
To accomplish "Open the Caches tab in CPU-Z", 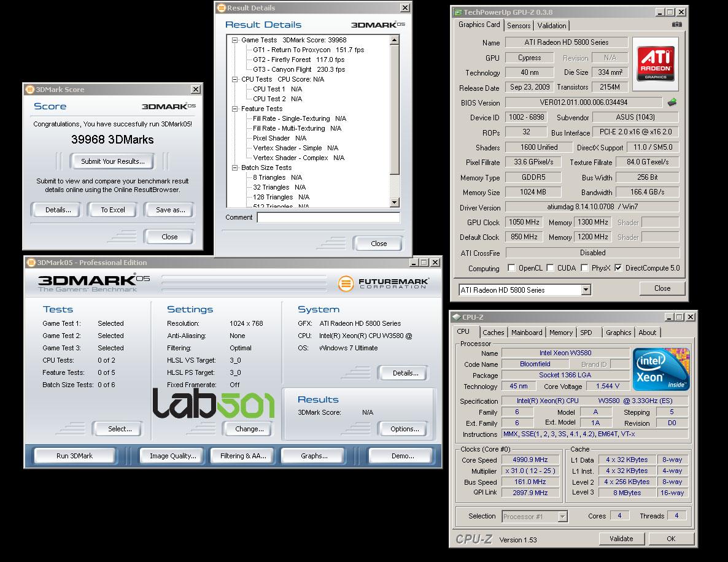I will (493, 333).
